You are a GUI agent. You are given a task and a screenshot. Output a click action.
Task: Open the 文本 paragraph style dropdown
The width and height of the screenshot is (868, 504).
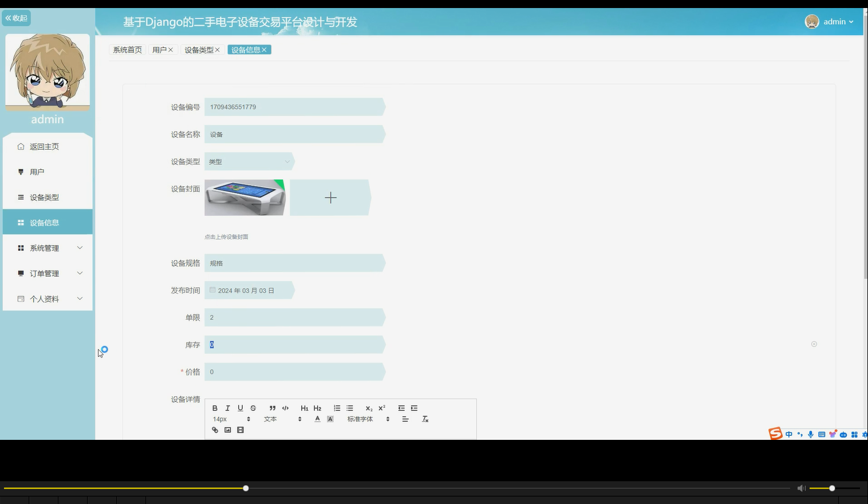282,419
